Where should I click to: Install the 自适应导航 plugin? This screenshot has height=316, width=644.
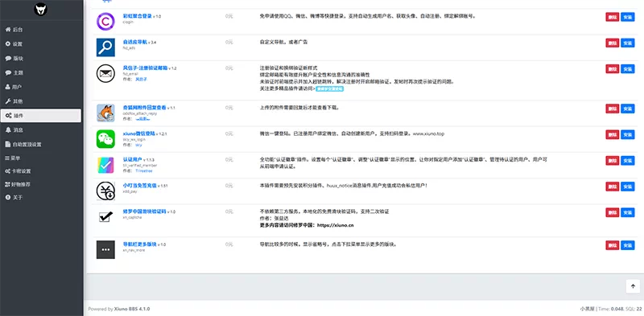[627, 43]
